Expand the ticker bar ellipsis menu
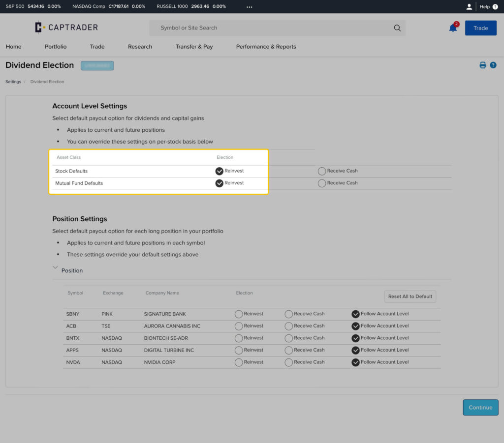The image size is (504, 443). [249, 7]
